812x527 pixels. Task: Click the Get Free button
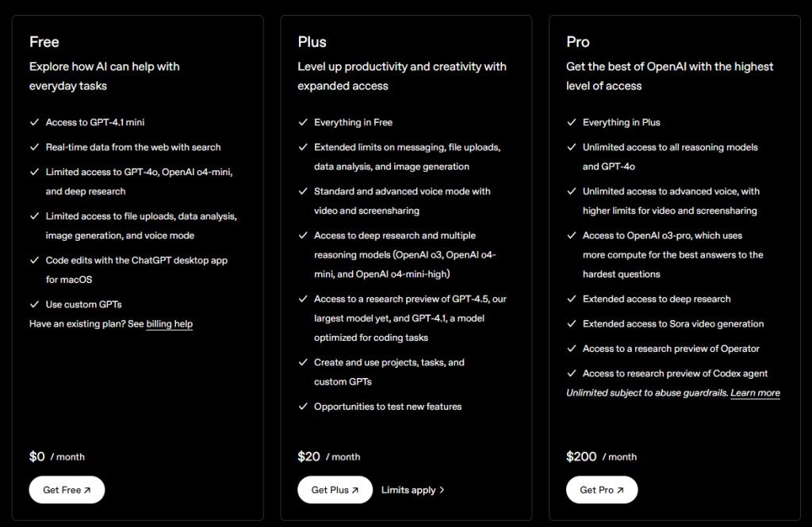(67, 490)
